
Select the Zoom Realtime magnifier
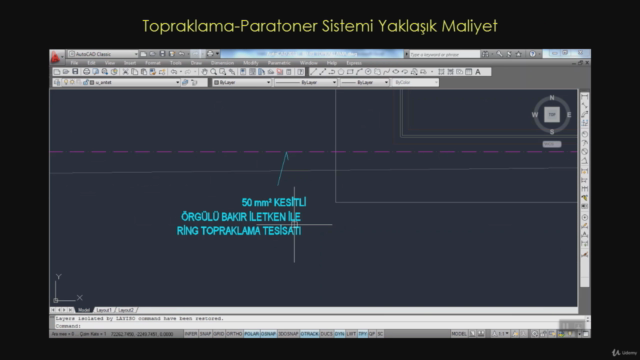pos(213,72)
